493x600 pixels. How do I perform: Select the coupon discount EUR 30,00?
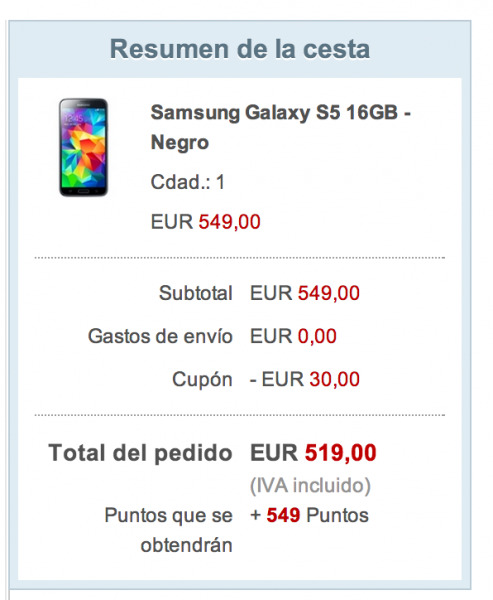305,380
